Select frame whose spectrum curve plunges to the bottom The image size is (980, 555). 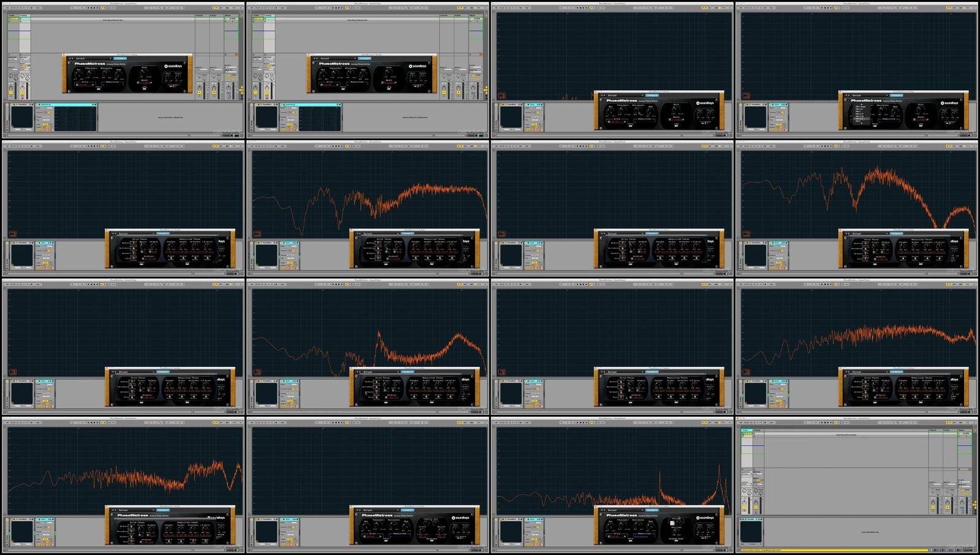857,208
